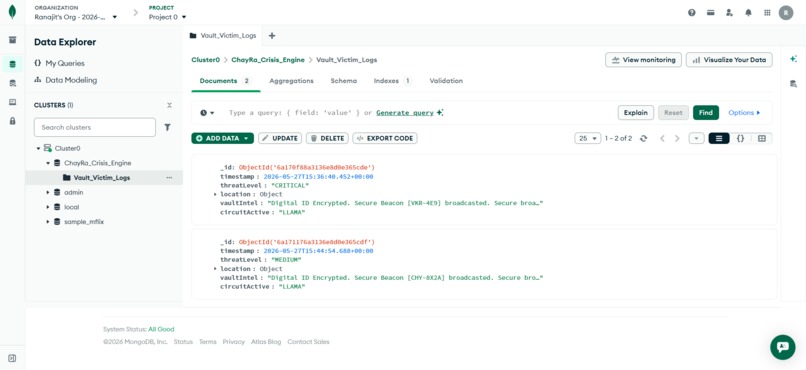Focus the Search clusters input
Image resolution: width=806 pixels, height=370 pixels.
point(95,127)
